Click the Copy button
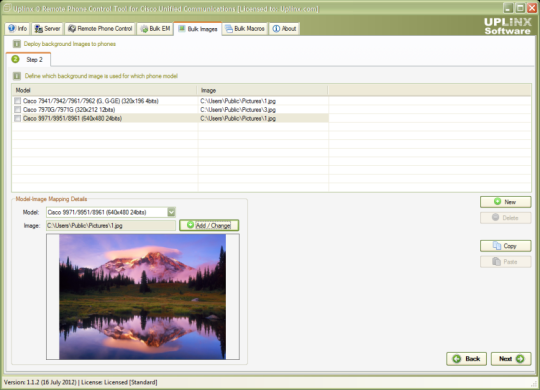Viewport: 540px width, 390px height. click(x=506, y=246)
